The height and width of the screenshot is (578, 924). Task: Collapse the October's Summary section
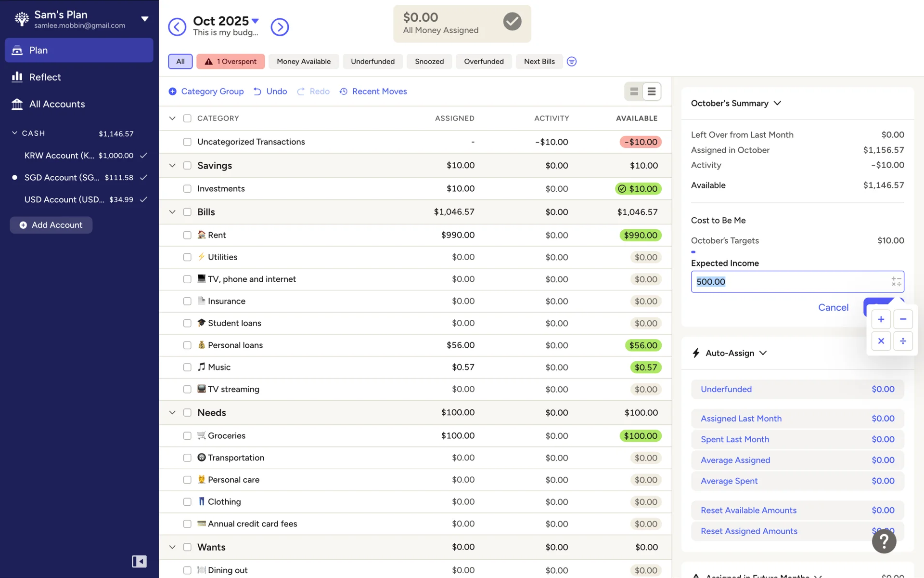[x=777, y=103]
